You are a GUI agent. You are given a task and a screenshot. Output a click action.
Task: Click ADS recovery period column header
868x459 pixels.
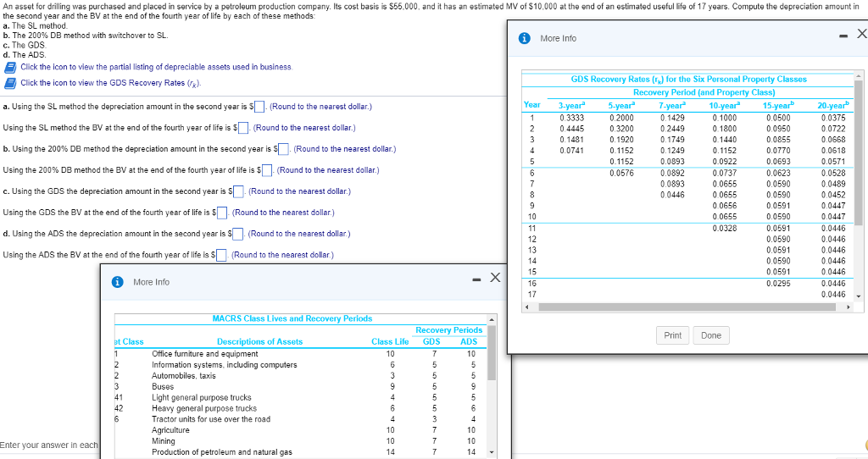[468, 342]
